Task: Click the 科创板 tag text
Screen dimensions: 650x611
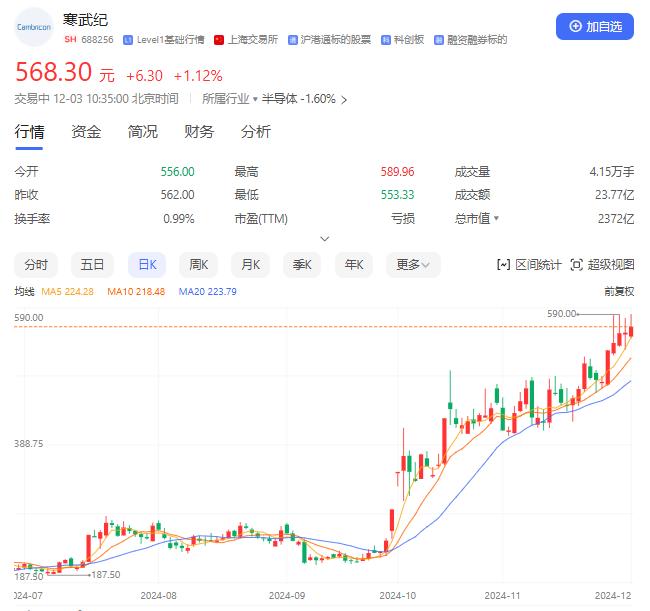Action: [x=409, y=40]
